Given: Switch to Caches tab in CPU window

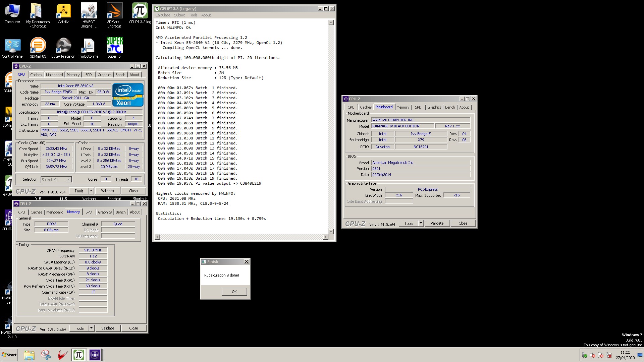Looking at the screenshot, I should tap(36, 75).
